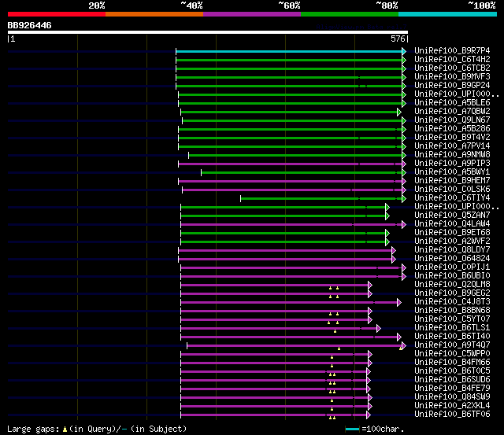Viewport: 504px width, 435px height.
Task: Open subject UniRef100_O64824
Action: tap(452, 259)
